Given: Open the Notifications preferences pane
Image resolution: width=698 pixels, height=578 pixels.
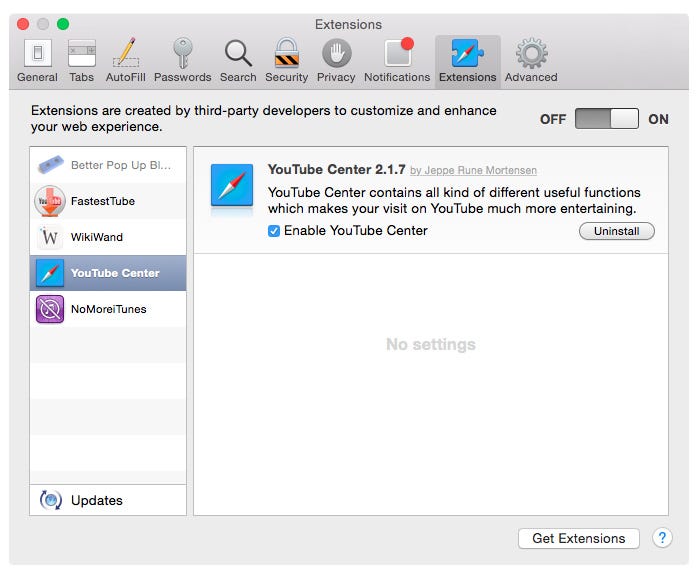Looking at the screenshot, I should (x=397, y=61).
